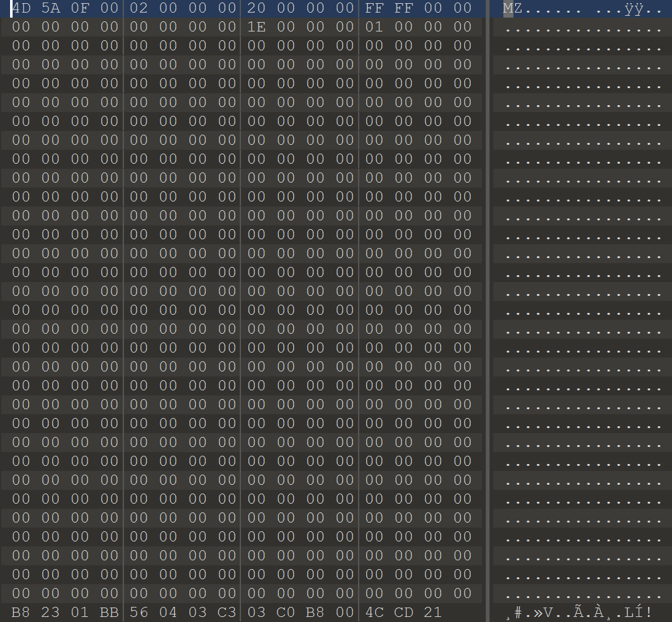This screenshot has width=672, height=622.
Task: Click the 1E byte in the second row
Action: coord(256,27)
